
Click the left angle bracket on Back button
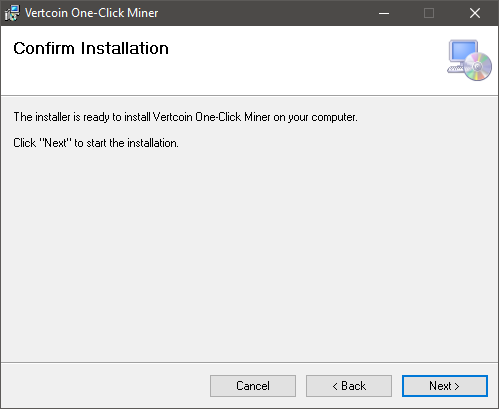tap(335, 386)
